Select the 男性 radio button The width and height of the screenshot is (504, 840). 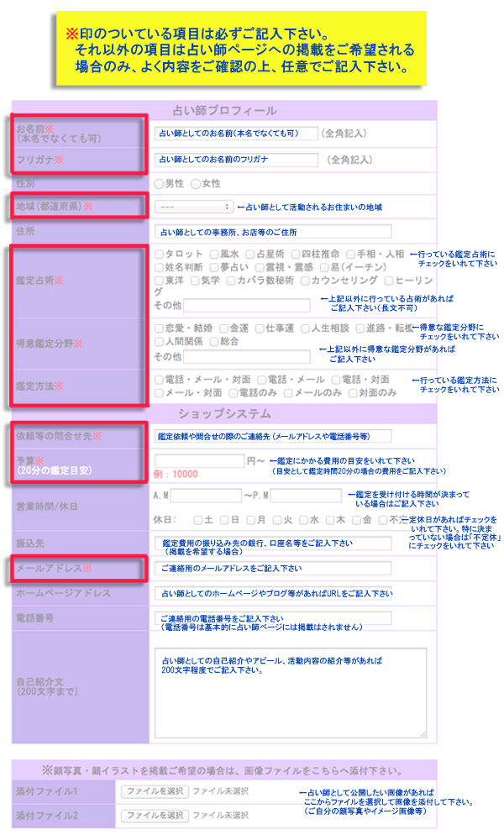pos(160,183)
